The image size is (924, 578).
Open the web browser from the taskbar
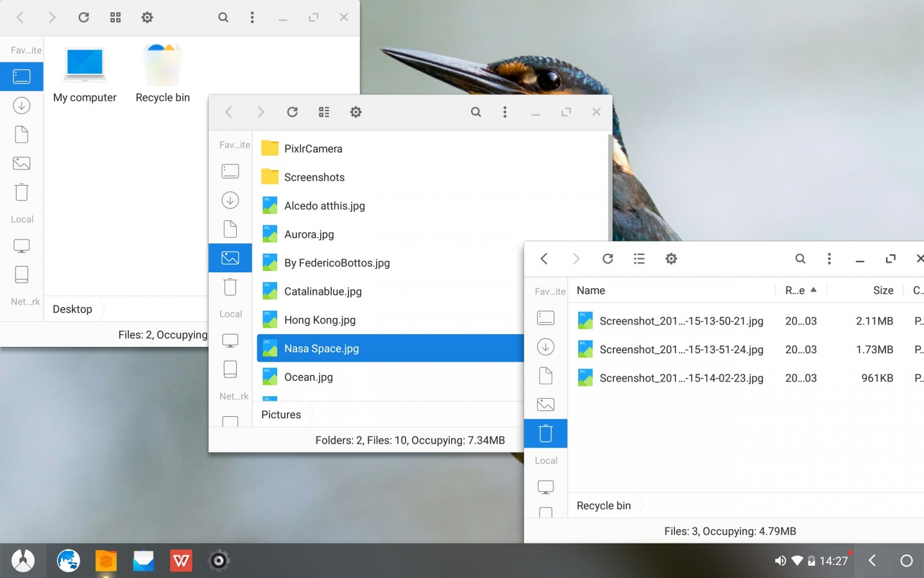68,560
